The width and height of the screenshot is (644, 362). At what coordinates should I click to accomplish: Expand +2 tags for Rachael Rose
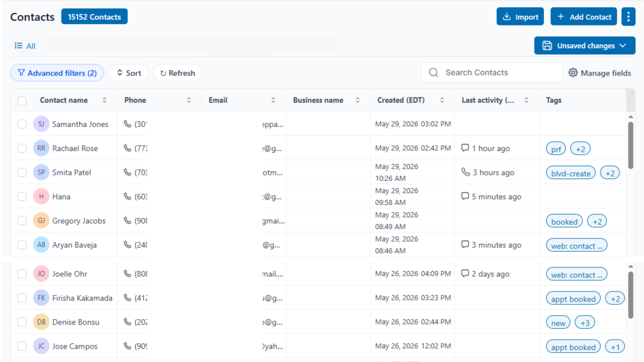point(580,149)
